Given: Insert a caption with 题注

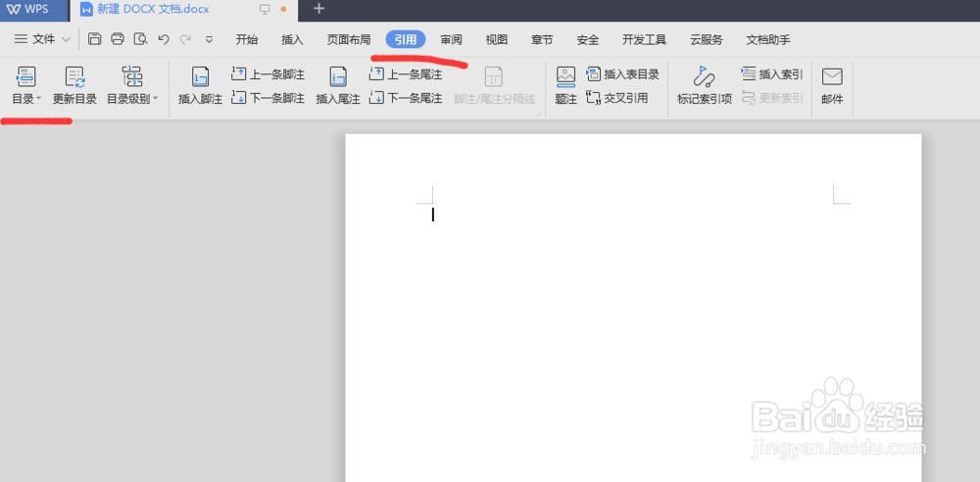Looking at the screenshot, I should pyautogui.click(x=565, y=85).
